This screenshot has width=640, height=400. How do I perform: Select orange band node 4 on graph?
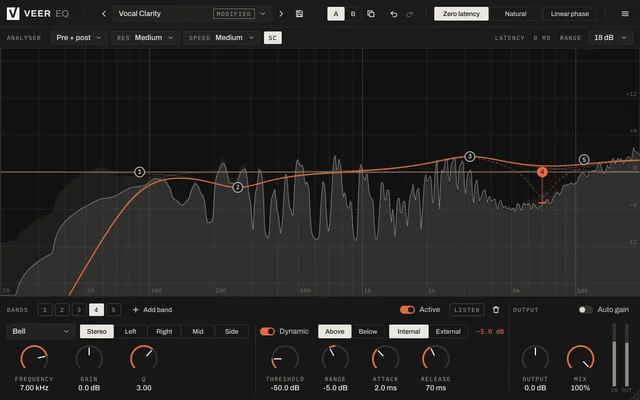click(x=542, y=172)
